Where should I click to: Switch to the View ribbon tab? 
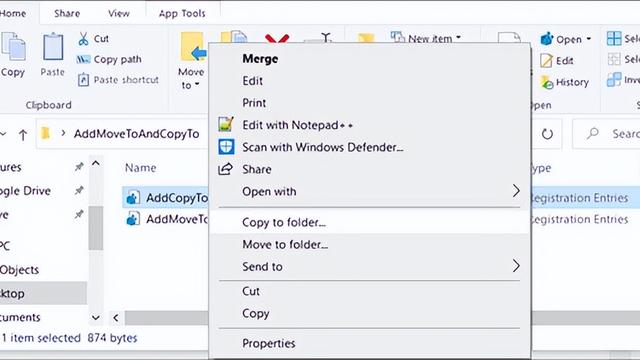(x=119, y=13)
